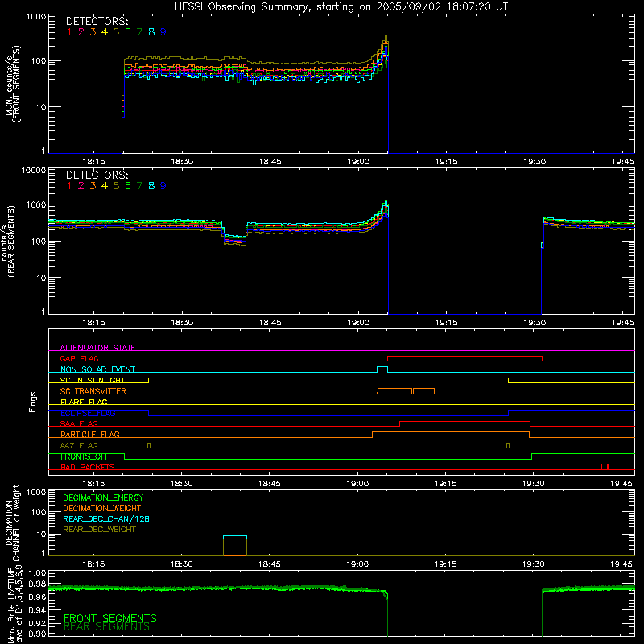Click the DECIMATION_ENERGY legend entry
Screen dimensions: 644x644
tap(103, 497)
